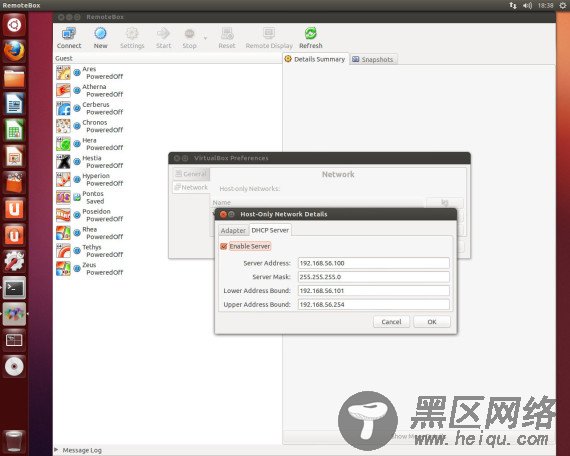
Task: Toggle the Enable Server checkbox
Action: [224, 247]
